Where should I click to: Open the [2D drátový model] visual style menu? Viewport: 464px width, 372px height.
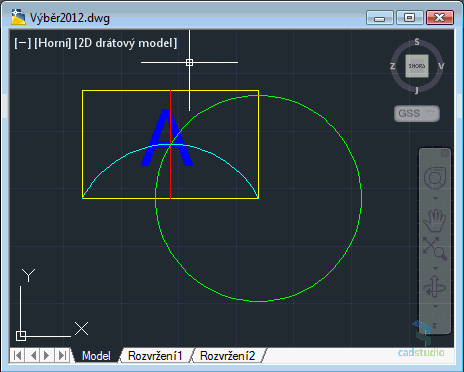[126, 43]
